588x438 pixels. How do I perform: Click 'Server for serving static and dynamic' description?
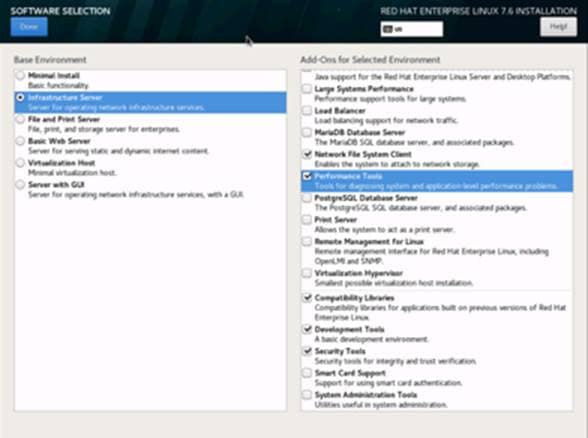118,151
